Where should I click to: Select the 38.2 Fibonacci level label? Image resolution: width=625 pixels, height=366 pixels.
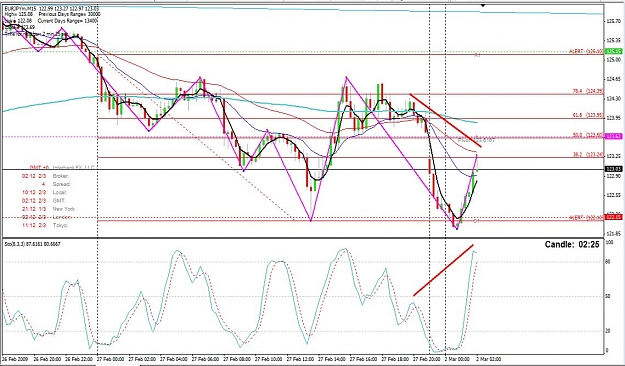coord(588,154)
